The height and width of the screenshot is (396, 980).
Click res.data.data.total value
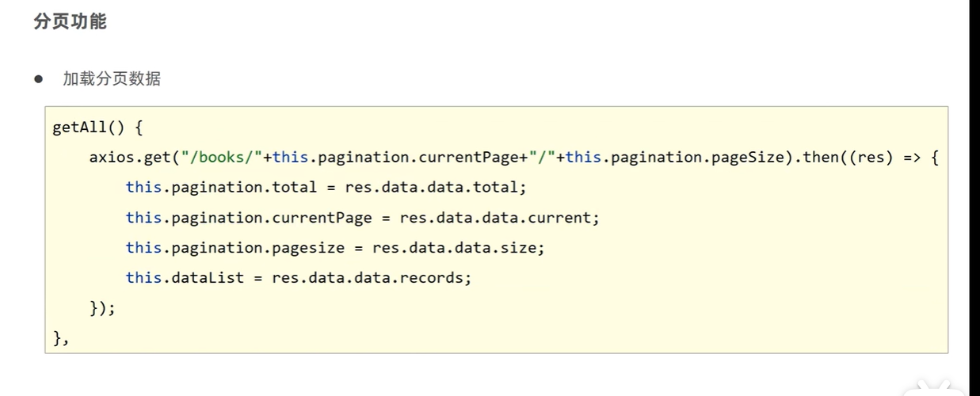click(x=435, y=188)
